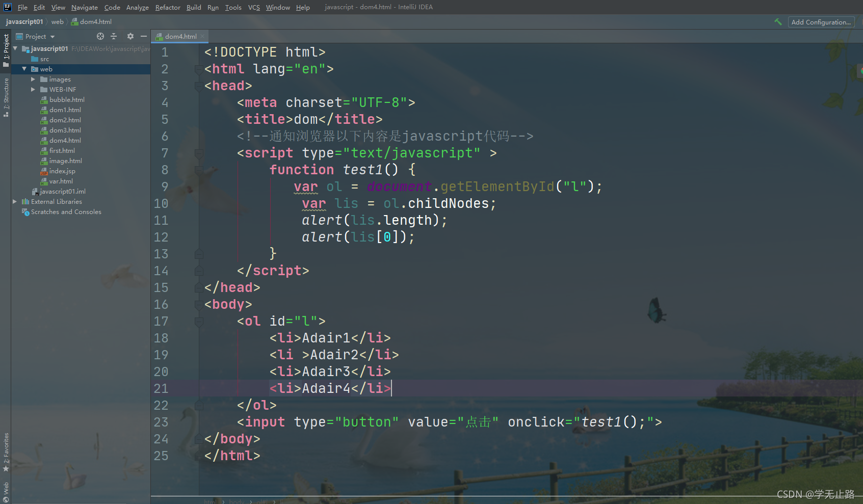The width and height of the screenshot is (863, 504).
Task: Collapse all in the Project panel toolbar
Action: [x=114, y=36]
